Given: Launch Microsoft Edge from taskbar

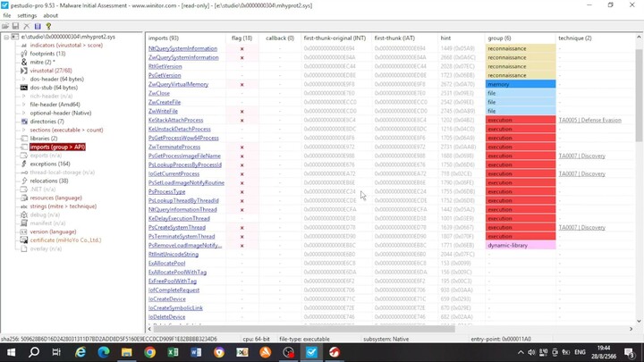Looking at the screenshot, I should 104,352.
